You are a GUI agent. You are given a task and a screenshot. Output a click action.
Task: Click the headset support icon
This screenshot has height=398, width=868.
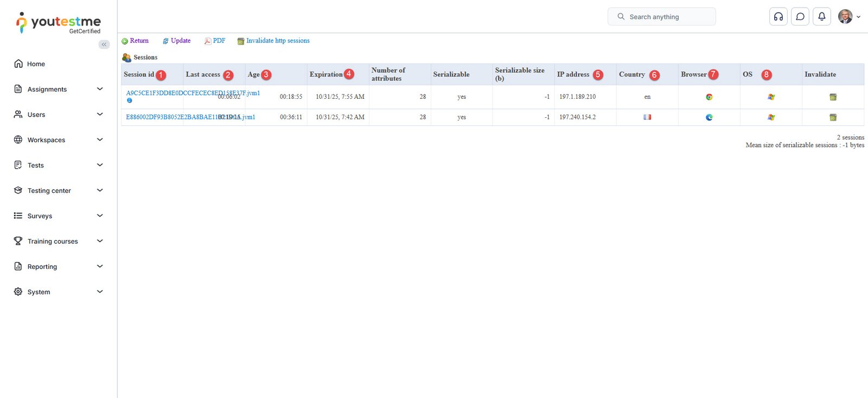(778, 17)
